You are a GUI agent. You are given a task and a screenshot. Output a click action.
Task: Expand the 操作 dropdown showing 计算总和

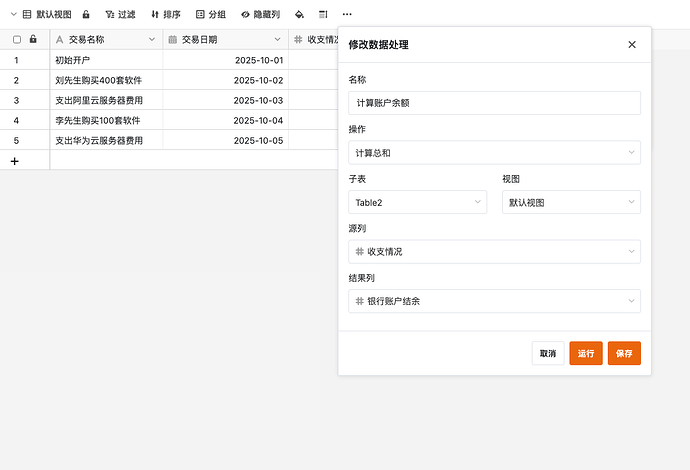tap(494, 152)
